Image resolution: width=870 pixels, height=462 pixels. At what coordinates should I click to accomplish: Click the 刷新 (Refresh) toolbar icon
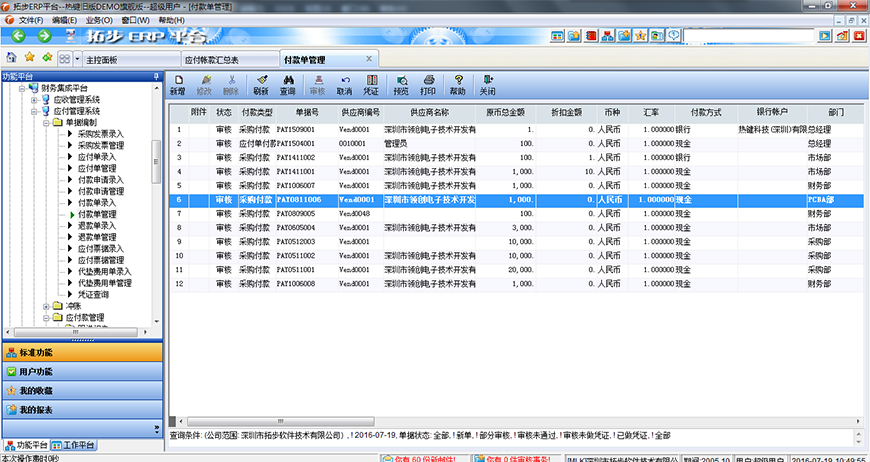coord(261,84)
